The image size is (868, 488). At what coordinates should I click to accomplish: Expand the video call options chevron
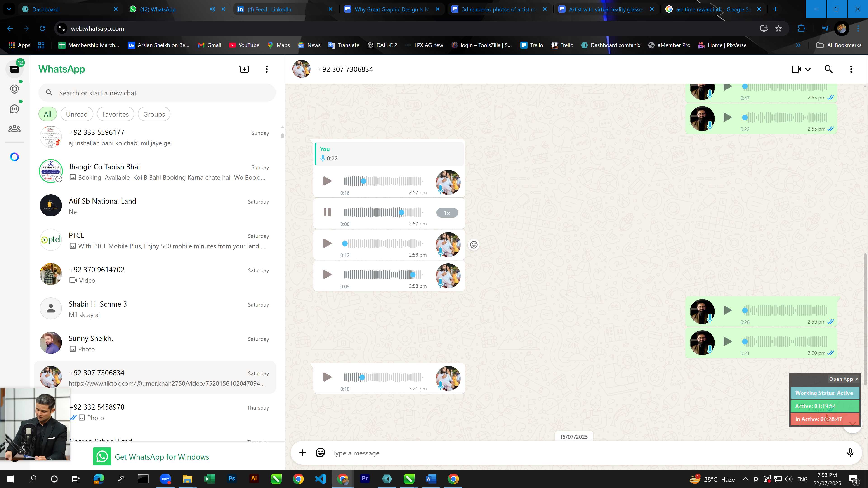coord(808,69)
